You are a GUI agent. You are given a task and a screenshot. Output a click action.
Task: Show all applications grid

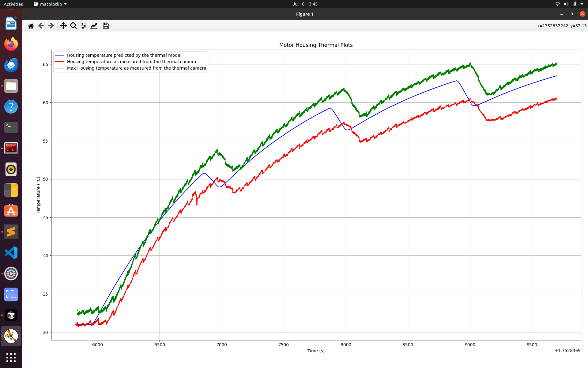(11, 357)
